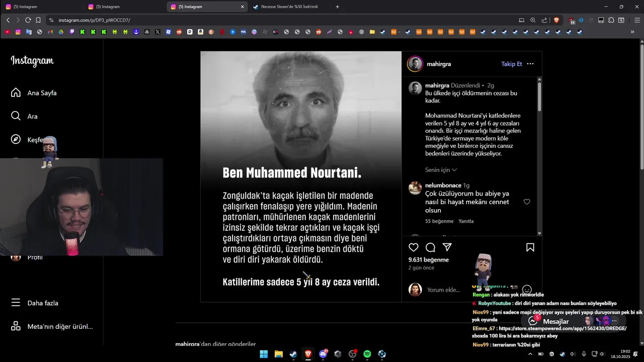Open the three-dot post options menu
The image size is (644, 362).
pyautogui.click(x=530, y=64)
